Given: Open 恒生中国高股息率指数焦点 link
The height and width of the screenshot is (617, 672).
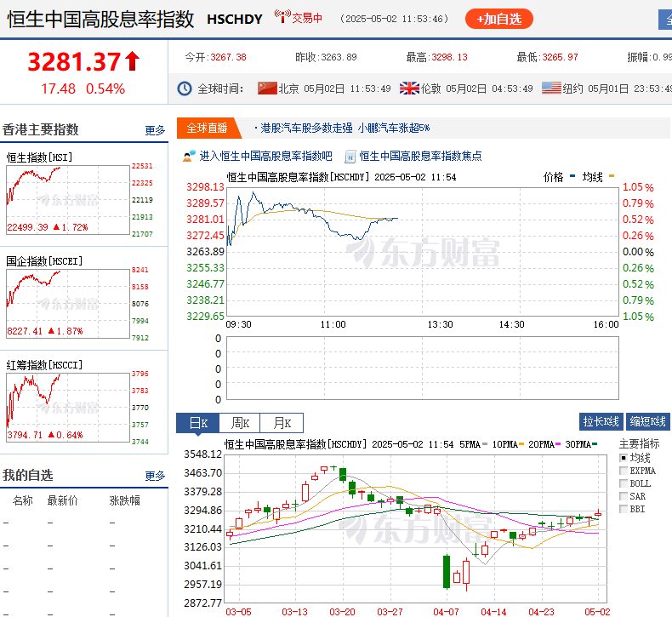Looking at the screenshot, I should click(x=420, y=156).
